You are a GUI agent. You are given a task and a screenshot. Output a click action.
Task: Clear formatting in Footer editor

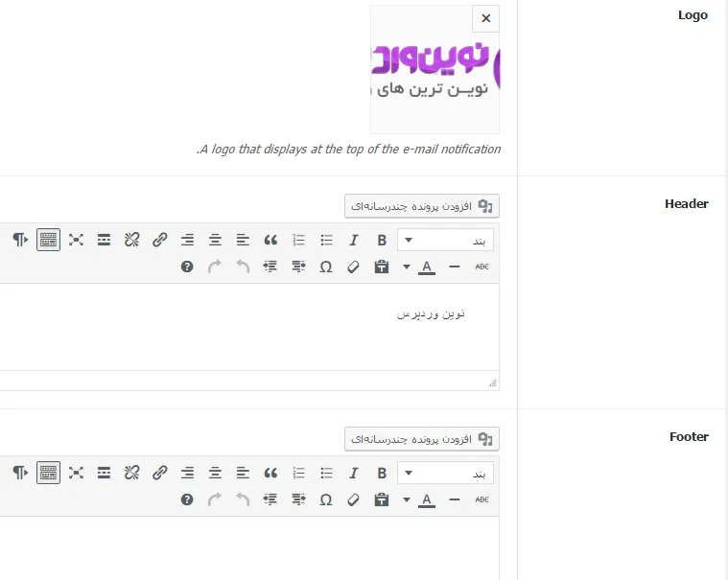click(x=353, y=499)
